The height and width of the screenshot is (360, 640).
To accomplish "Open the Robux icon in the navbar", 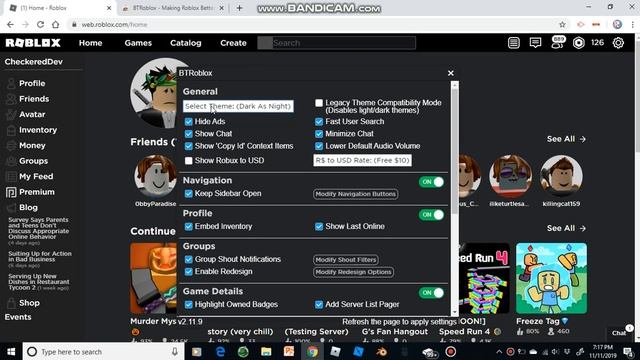I will click(x=578, y=43).
